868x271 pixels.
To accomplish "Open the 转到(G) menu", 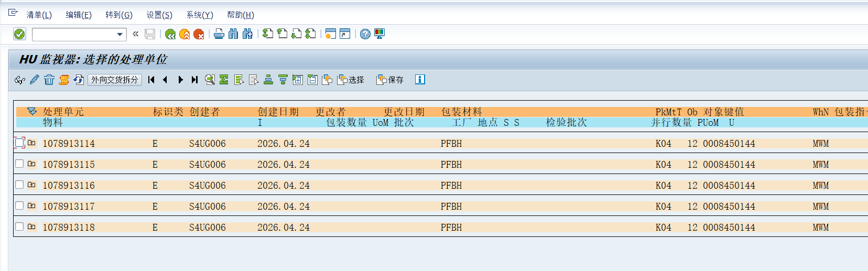I will point(119,15).
